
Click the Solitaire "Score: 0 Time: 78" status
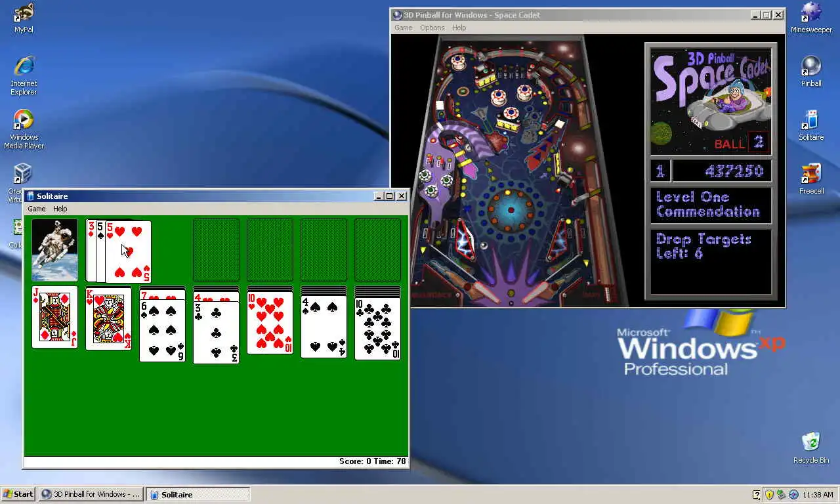pos(372,461)
